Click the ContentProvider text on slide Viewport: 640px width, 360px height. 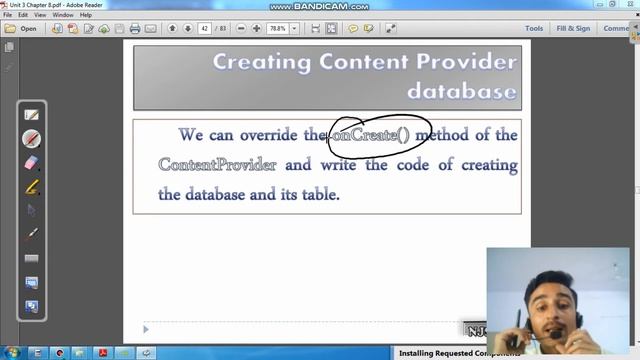coord(217,164)
